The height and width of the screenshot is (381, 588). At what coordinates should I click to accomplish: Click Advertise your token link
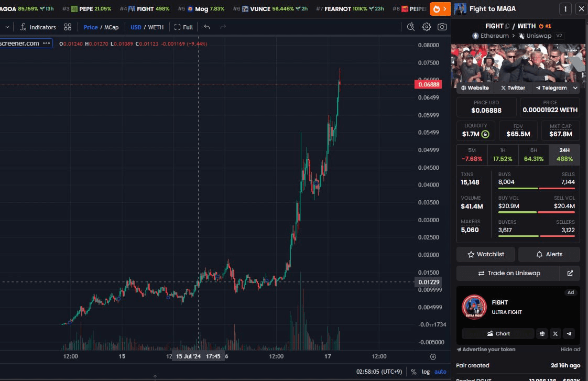pos(486,349)
